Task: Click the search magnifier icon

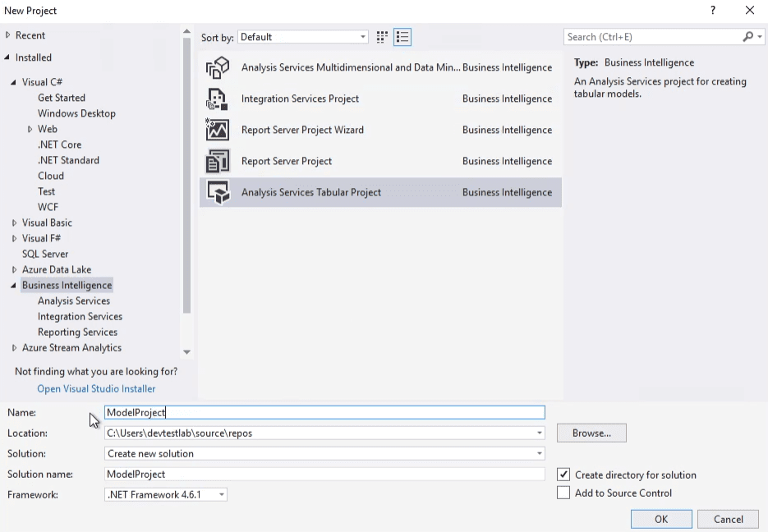Action: [x=747, y=37]
